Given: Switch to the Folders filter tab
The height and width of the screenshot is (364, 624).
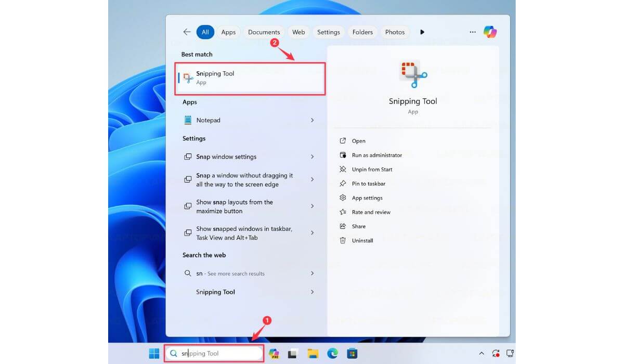Looking at the screenshot, I should pos(362,32).
